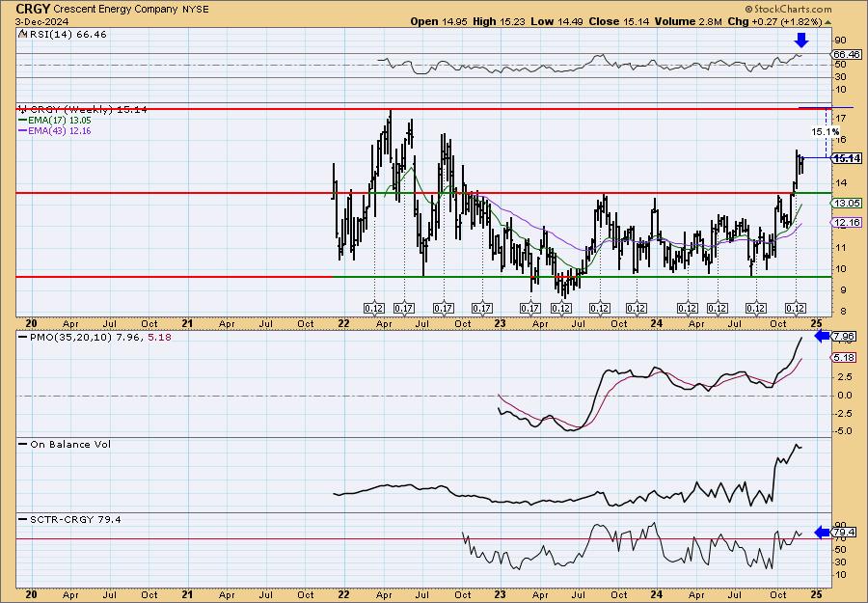Click the 79.4 SCTR value tag
This screenshot has height=603, width=868.
844,533
